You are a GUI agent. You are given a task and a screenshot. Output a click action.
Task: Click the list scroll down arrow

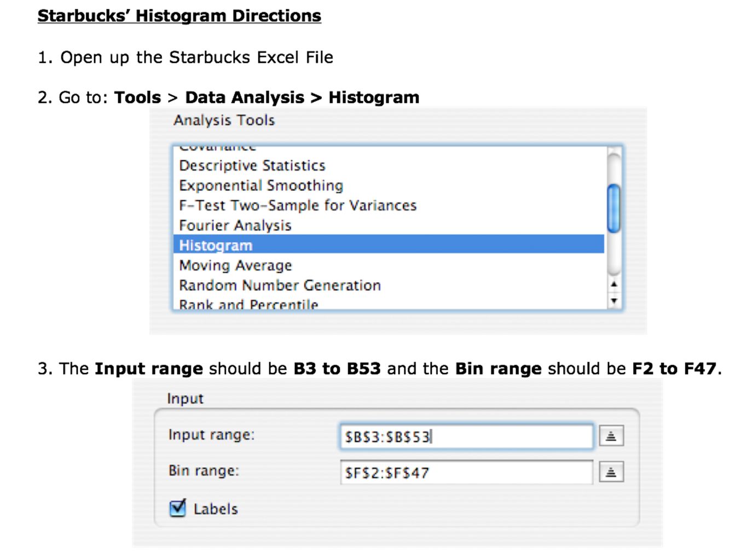click(614, 301)
